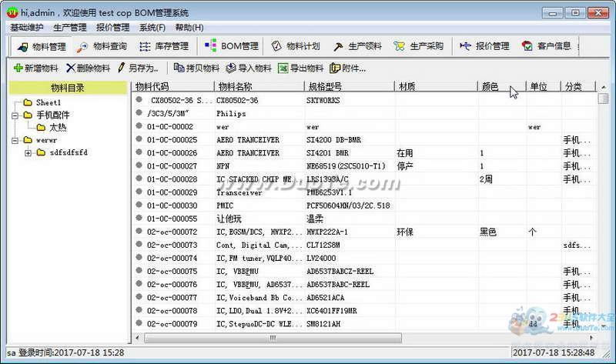
Task: Collapse the 手机配件 tree folder
Action: click(15, 115)
